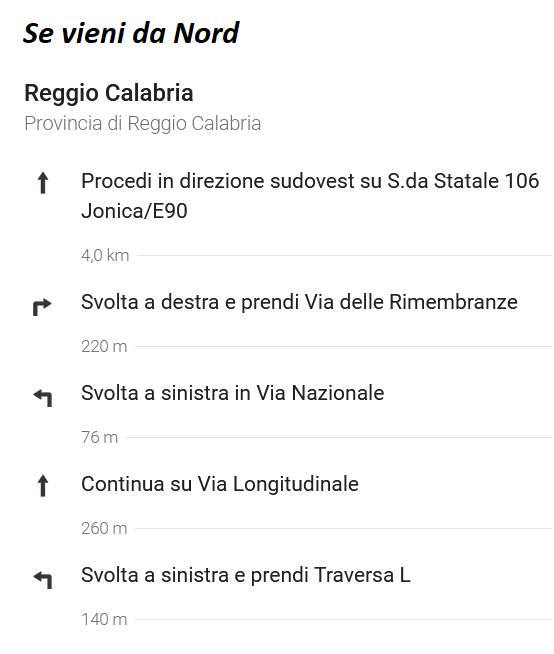
Task: Select the step Svolta a sinistra e prendi Traversa L
Action: 246,575
